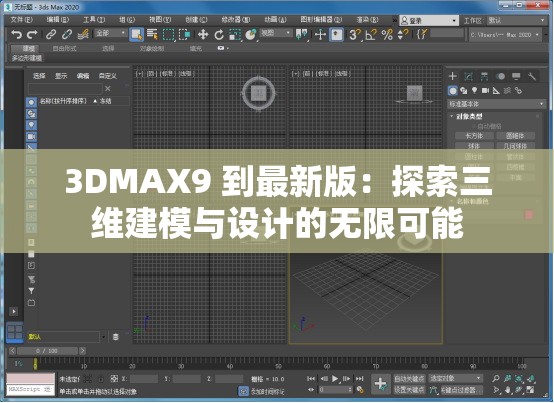Click the Undo arrow in main toolbar
Screen dimensions: 554x403
pos(16,34)
